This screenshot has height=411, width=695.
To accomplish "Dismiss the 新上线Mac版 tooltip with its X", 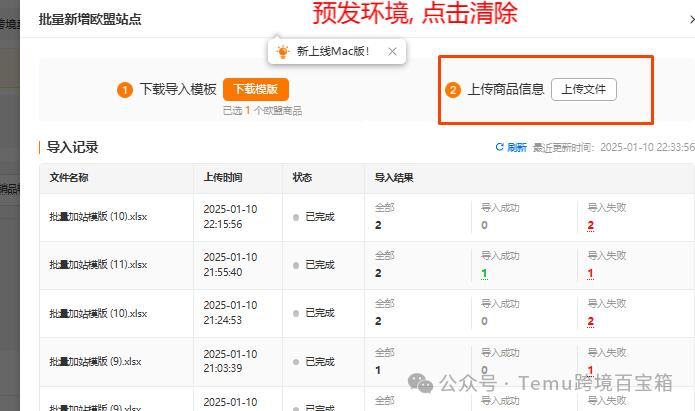I will click(x=392, y=51).
